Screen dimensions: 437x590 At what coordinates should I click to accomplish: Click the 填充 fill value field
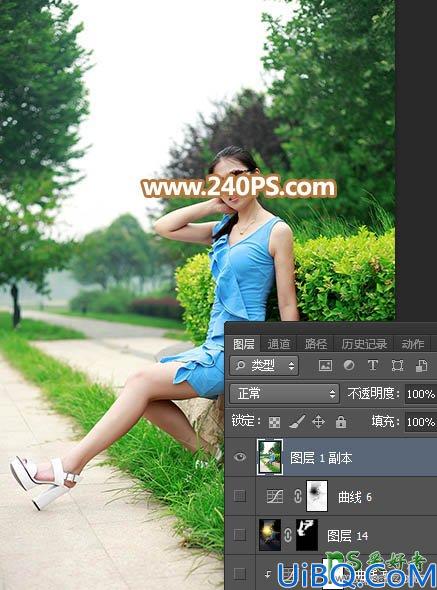click(x=421, y=422)
